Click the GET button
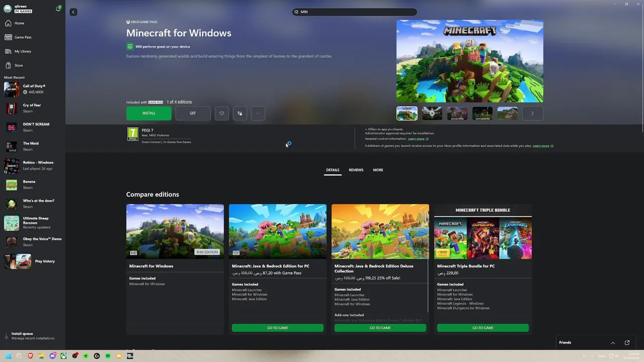This screenshot has height=362, width=644. click(193, 113)
